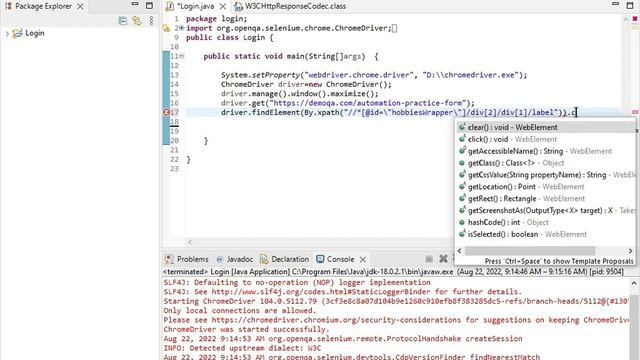This screenshot has width=640, height=360.
Task: Maximize the Package Explorer panel
Action: (149, 5)
